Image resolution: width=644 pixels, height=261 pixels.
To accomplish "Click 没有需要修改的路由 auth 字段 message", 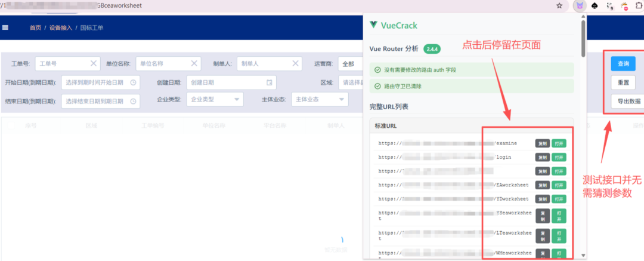I will coord(472,70).
